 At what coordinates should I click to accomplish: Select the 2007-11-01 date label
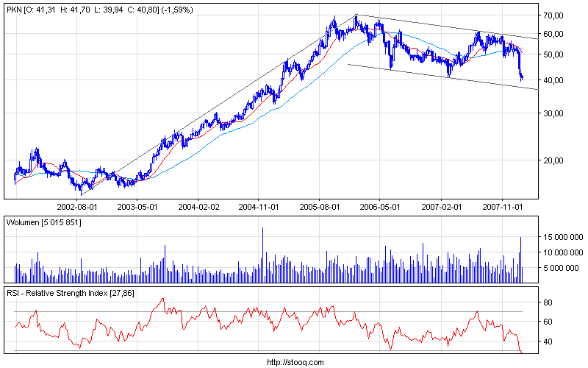(x=502, y=207)
